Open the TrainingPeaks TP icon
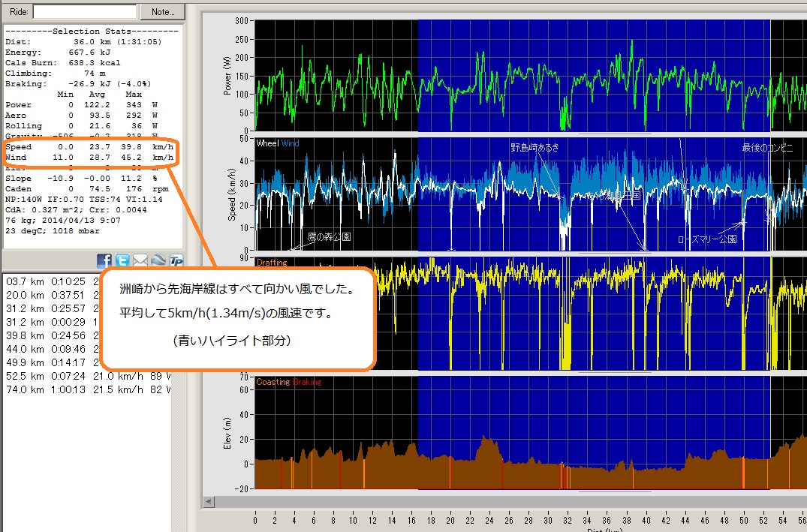Image resolution: width=807 pixels, height=532 pixels. tap(176, 260)
